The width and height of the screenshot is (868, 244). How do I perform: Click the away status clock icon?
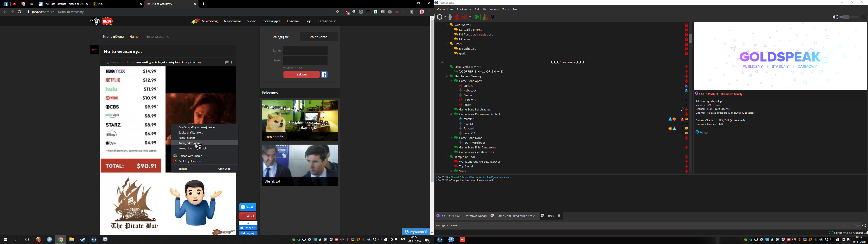(x=440, y=17)
